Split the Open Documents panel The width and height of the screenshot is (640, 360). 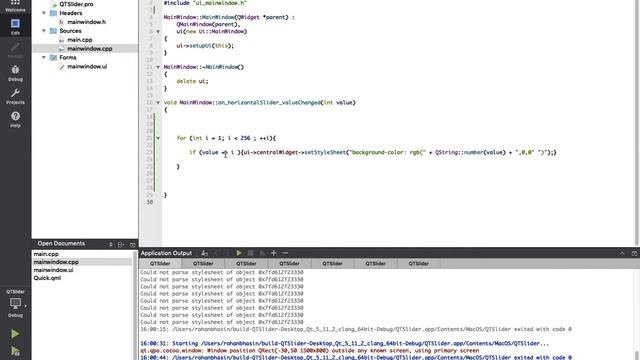(x=121, y=244)
